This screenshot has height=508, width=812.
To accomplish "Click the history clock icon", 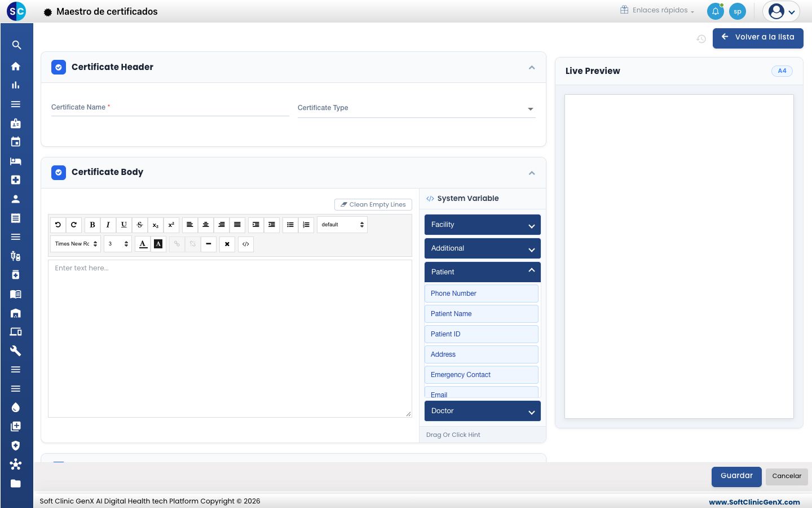I will [701, 39].
